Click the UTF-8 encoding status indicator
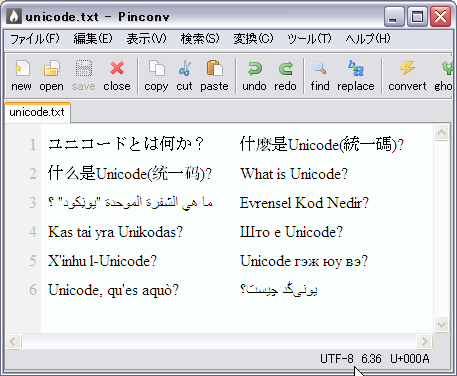The image size is (457, 376). 337,359
